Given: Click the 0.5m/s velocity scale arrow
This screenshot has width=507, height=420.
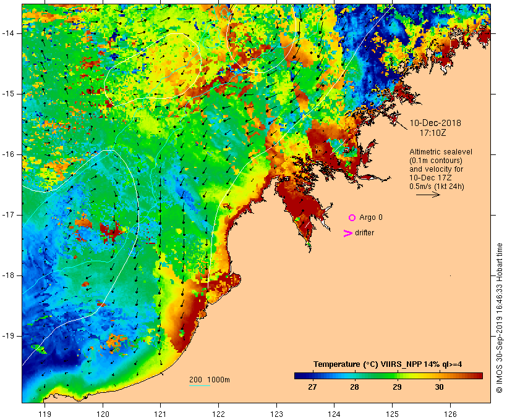Looking at the screenshot, I should point(428,195).
